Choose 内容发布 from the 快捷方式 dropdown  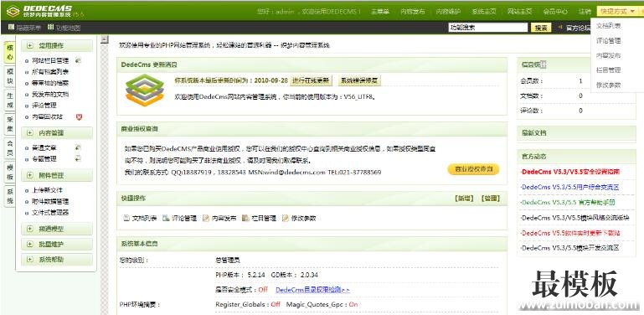click(608, 55)
